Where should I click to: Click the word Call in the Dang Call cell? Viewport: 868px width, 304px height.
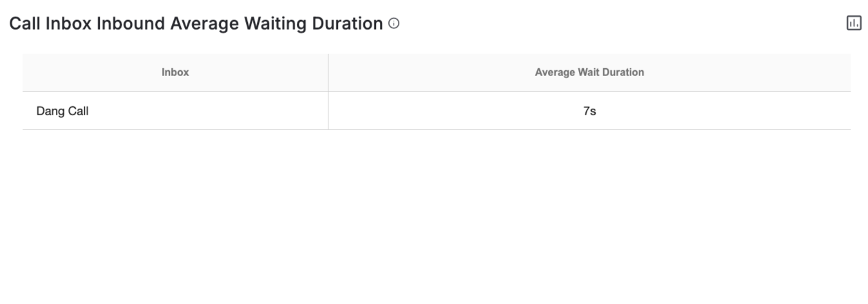point(78,111)
